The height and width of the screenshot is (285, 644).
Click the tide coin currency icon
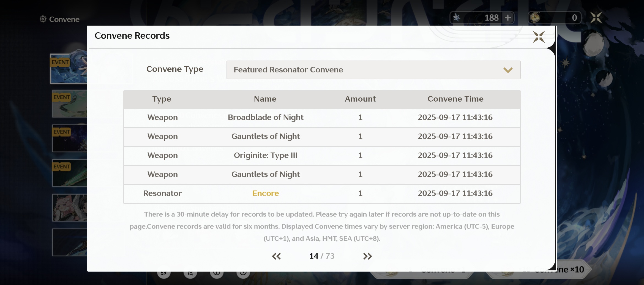point(535,18)
